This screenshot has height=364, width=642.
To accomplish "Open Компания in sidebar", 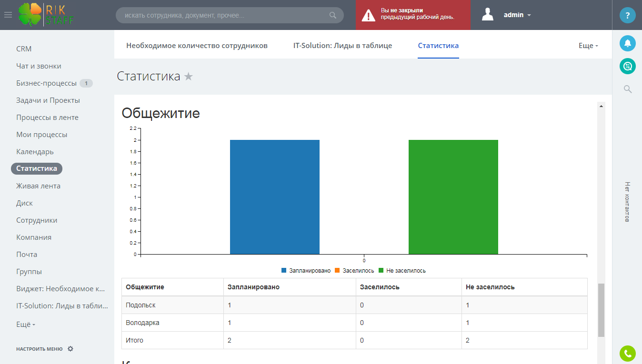I will pyautogui.click(x=34, y=237).
